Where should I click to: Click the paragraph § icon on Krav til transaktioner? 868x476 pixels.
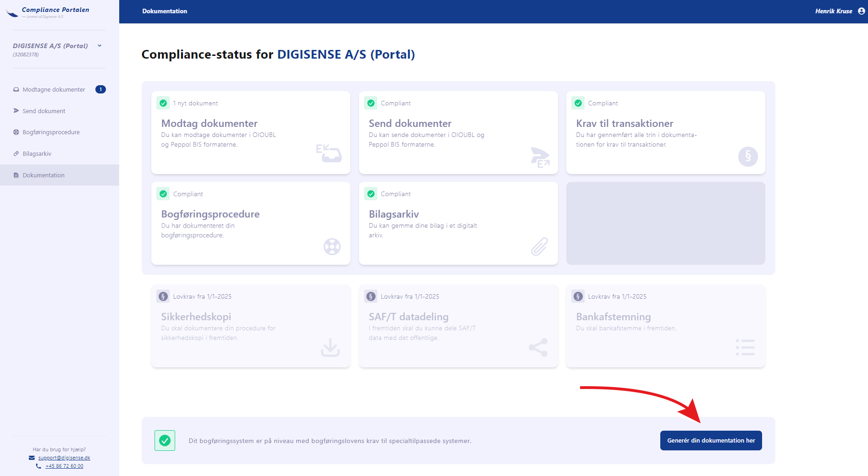747,156
